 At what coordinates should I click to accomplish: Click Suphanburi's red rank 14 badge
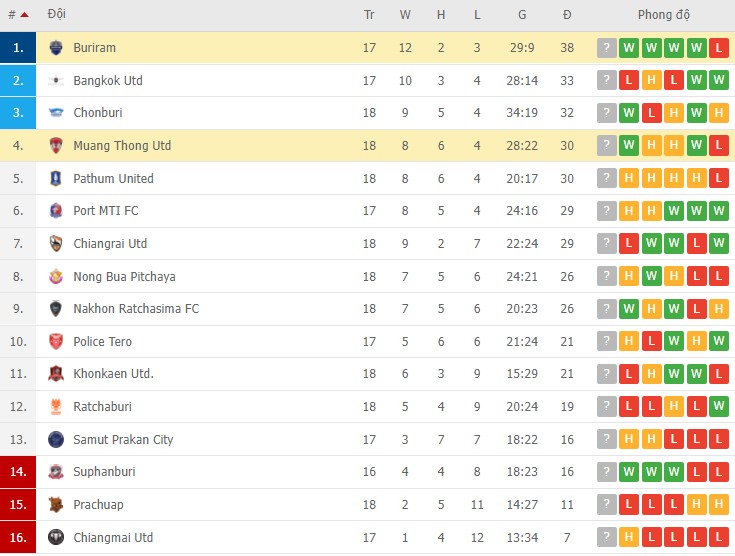point(18,472)
